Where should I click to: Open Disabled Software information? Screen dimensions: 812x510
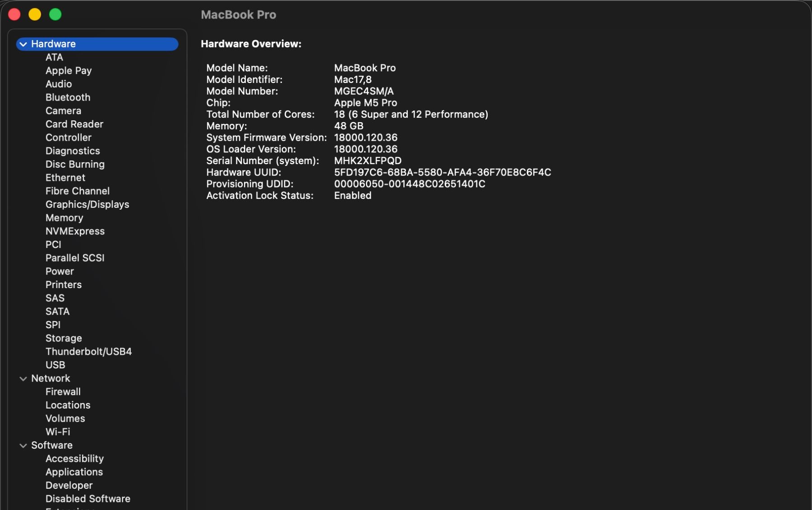[x=88, y=499]
